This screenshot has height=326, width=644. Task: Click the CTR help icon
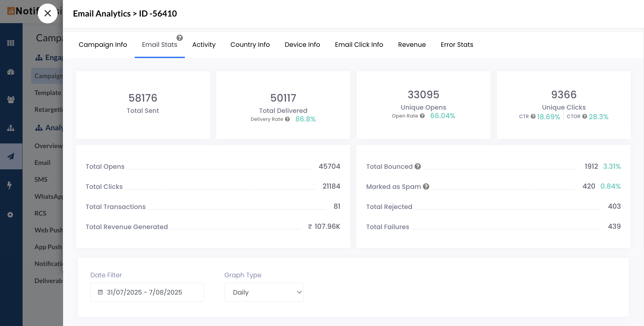click(x=533, y=116)
